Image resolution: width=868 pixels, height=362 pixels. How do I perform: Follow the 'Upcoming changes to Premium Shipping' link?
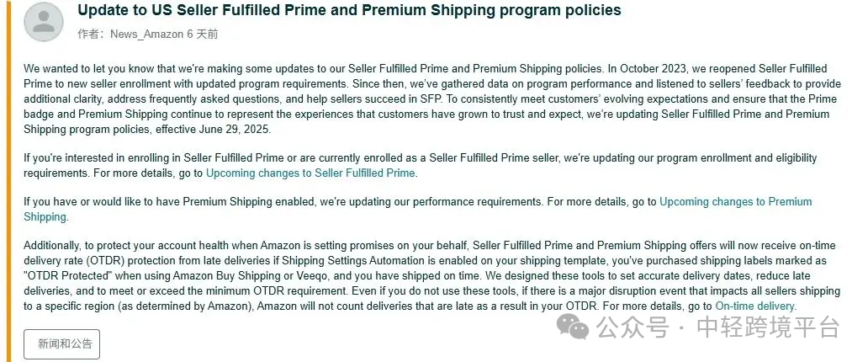pyautogui.click(x=418, y=209)
